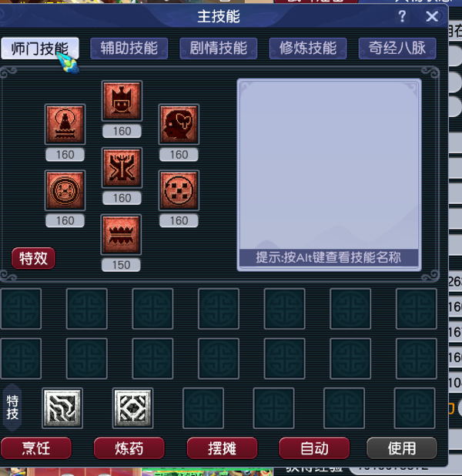Image resolution: width=462 pixels, height=476 pixels.
Task: Select the head with butterfly skill icon
Action: click(x=179, y=124)
